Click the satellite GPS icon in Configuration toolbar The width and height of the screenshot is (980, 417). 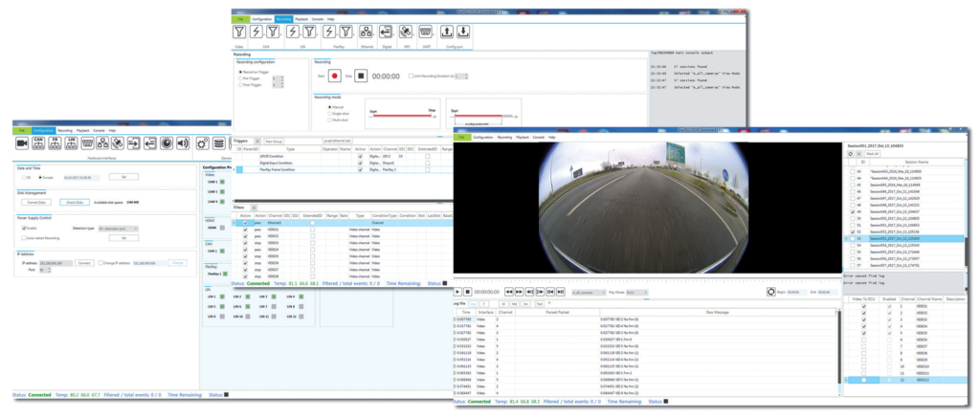[118, 143]
